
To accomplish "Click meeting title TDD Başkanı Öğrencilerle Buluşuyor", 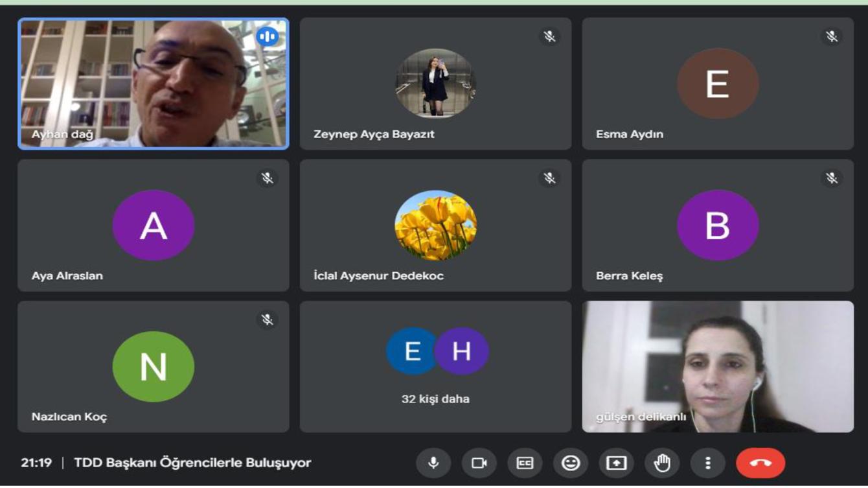I will coord(192,463).
